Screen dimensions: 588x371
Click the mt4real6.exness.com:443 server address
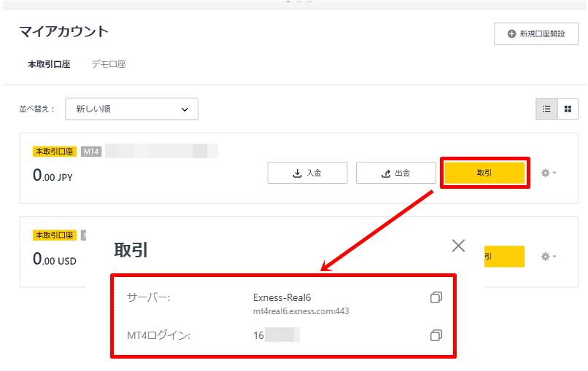[x=300, y=311]
